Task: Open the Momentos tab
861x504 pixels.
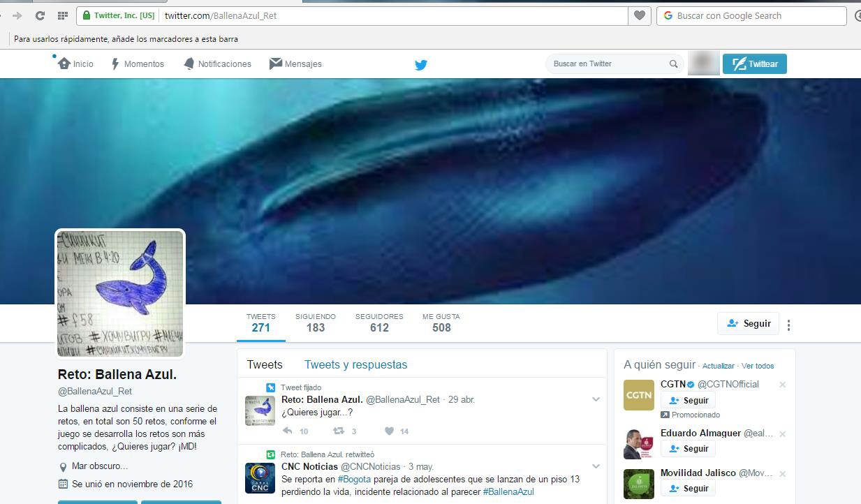Action: click(x=138, y=64)
